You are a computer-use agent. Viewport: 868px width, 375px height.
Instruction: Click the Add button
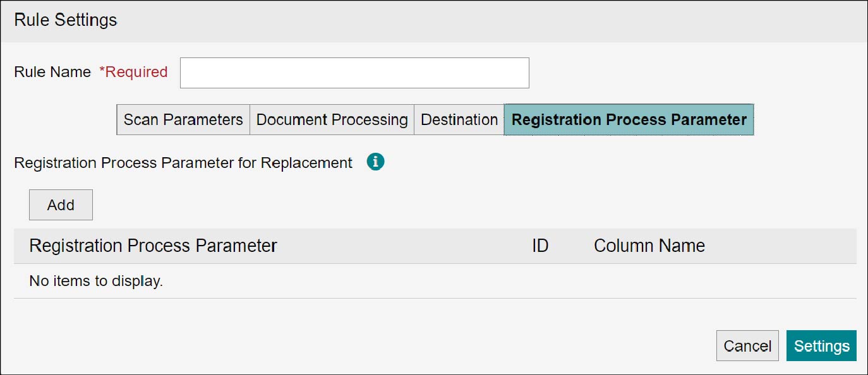pyautogui.click(x=61, y=205)
